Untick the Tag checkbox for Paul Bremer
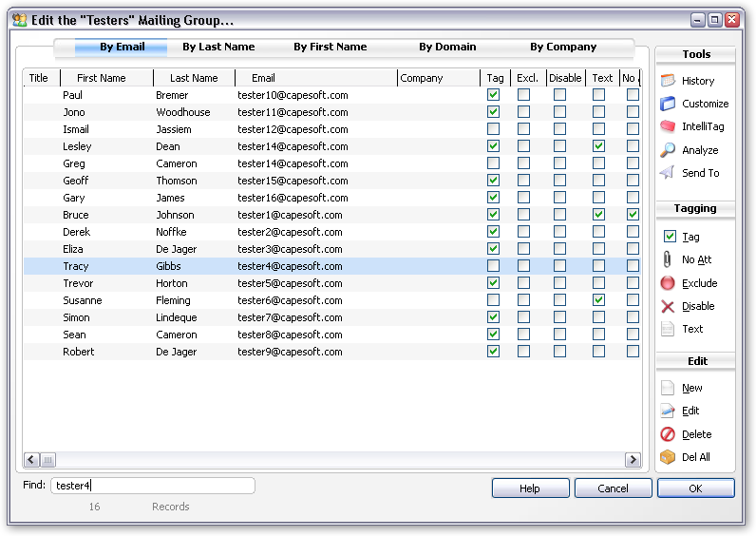This screenshot has height=536, width=756. coord(493,95)
